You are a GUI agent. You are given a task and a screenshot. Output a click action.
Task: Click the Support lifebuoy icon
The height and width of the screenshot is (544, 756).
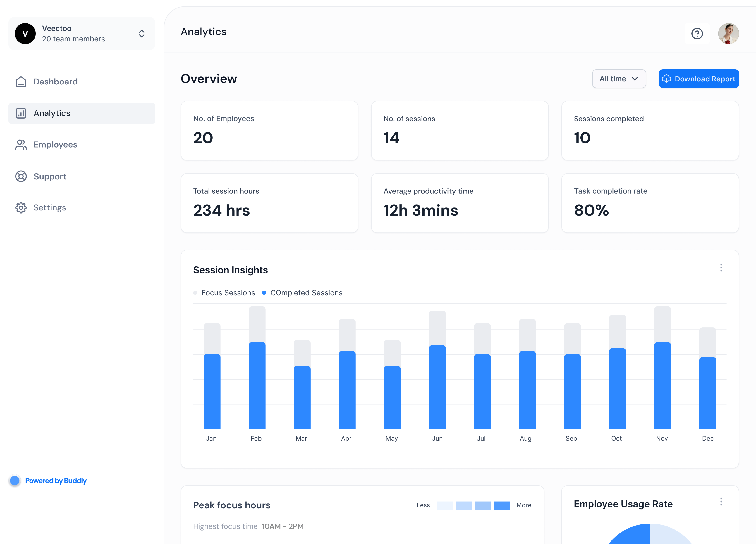[21, 176]
